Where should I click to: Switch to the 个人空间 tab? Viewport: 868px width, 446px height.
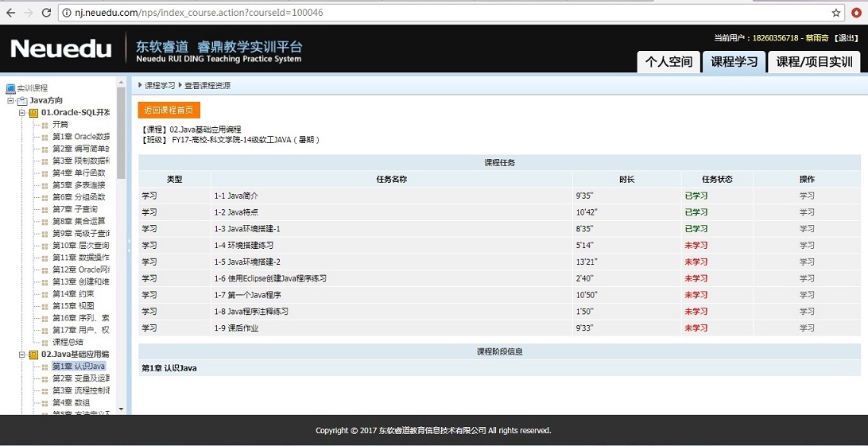pyautogui.click(x=668, y=62)
